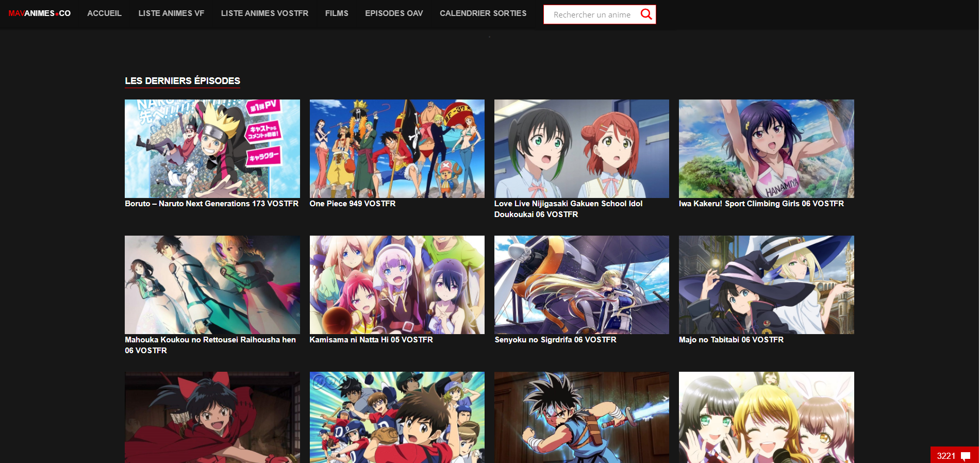The width and height of the screenshot is (980, 463).
Task: Open the baseball team anime thumbnail
Action: tap(397, 417)
